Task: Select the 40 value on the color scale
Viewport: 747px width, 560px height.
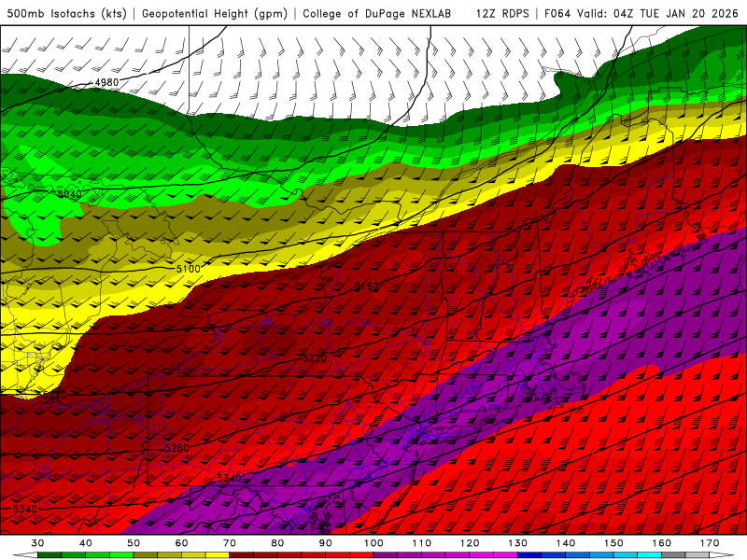Action: pos(85,543)
